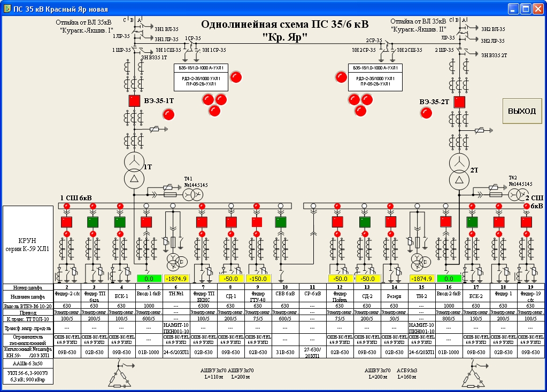Select the red breaker above cabinet 2 Фидер-2
Screen dimensions: 547x392
pos(67,222)
